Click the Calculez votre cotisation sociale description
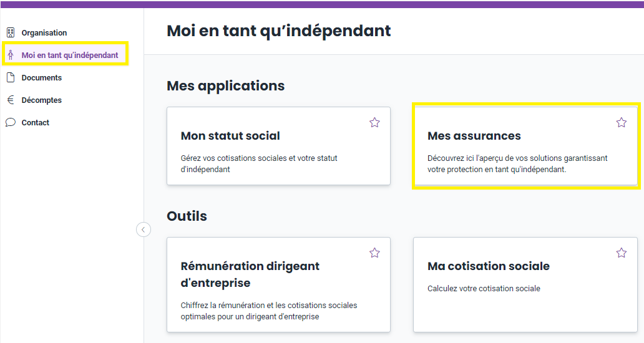 (x=484, y=288)
